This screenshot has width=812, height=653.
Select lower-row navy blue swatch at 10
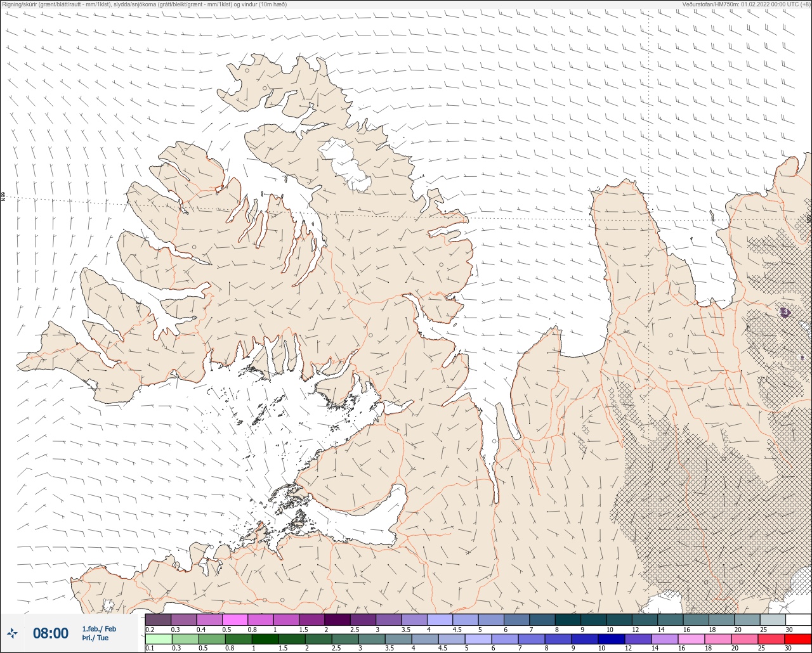[612, 639]
